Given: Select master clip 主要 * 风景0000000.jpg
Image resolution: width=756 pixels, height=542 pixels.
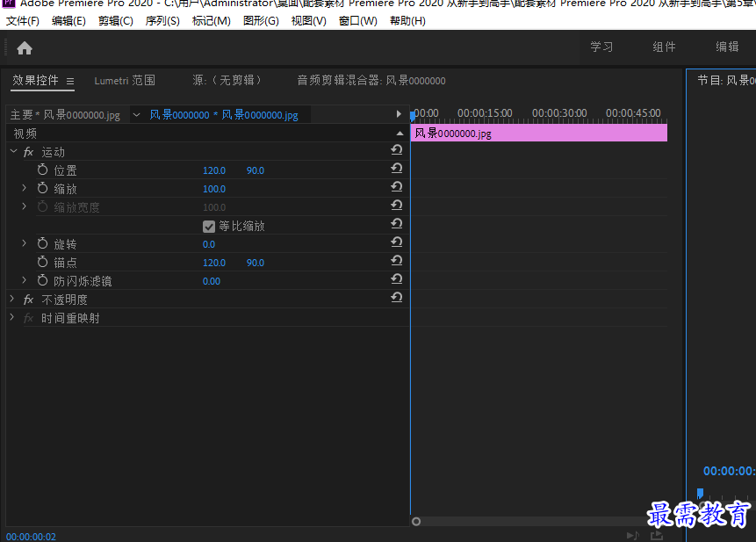Looking at the screenshot, I should 65,115.
